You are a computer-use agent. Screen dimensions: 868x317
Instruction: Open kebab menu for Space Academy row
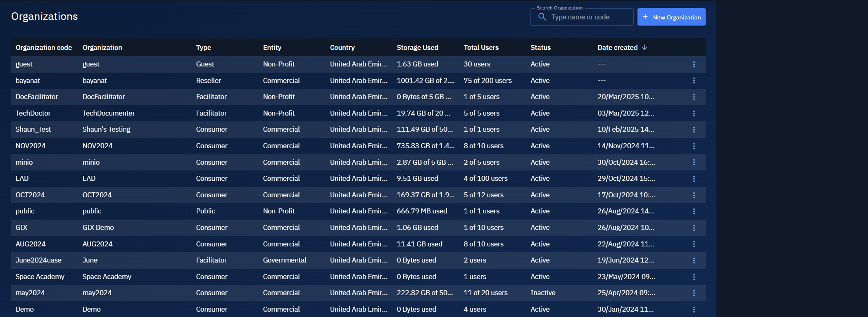(694, 277)
